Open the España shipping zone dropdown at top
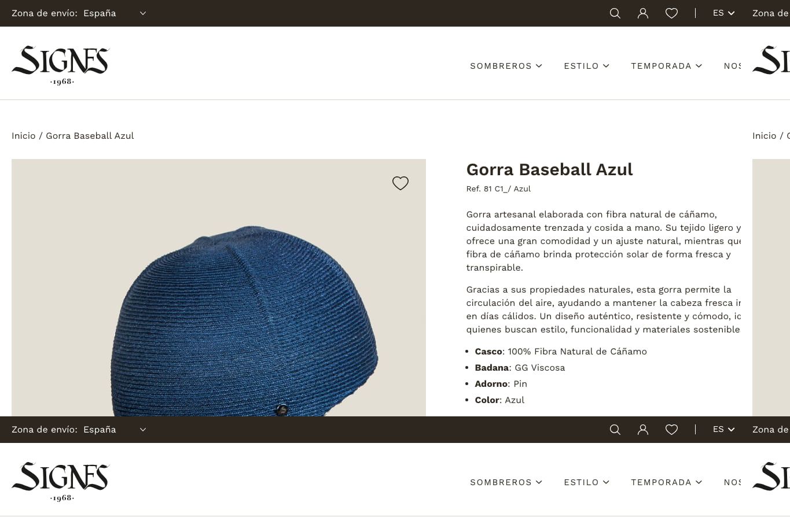Screen dimensions: 790x532 coord(115,13)
